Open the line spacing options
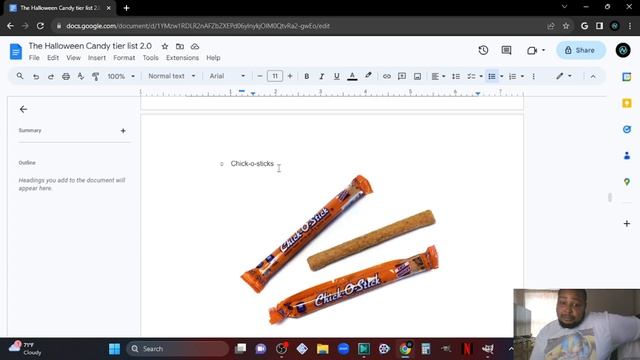 pos(456,76)
